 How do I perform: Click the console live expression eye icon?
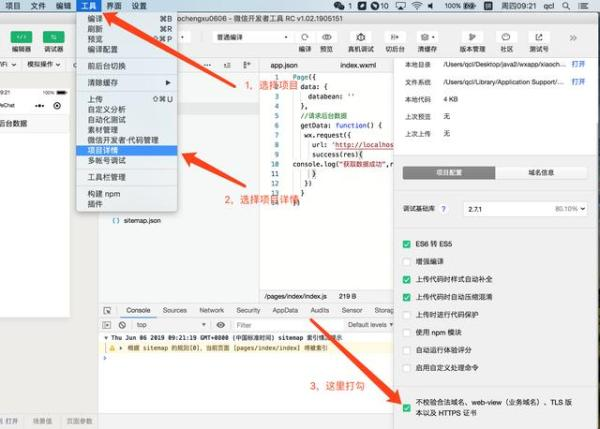pos(221,325)
